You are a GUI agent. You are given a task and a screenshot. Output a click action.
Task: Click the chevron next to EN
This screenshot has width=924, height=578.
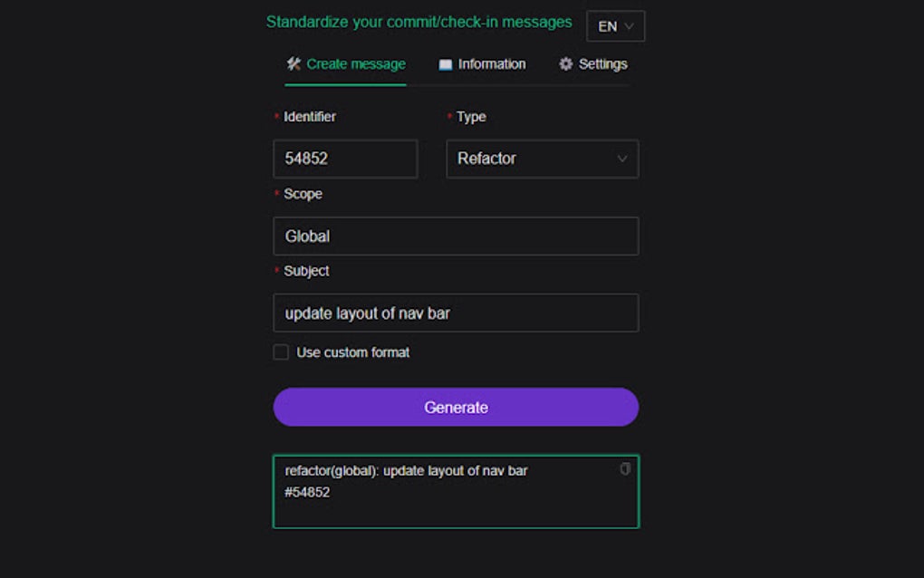[630, 26]
